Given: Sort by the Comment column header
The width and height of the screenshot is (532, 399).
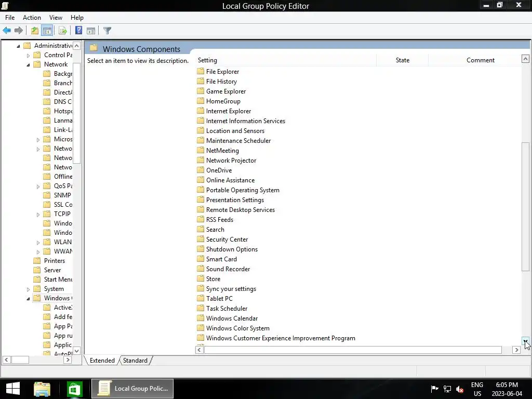Looking at the screenshot, I should [475, 60].
